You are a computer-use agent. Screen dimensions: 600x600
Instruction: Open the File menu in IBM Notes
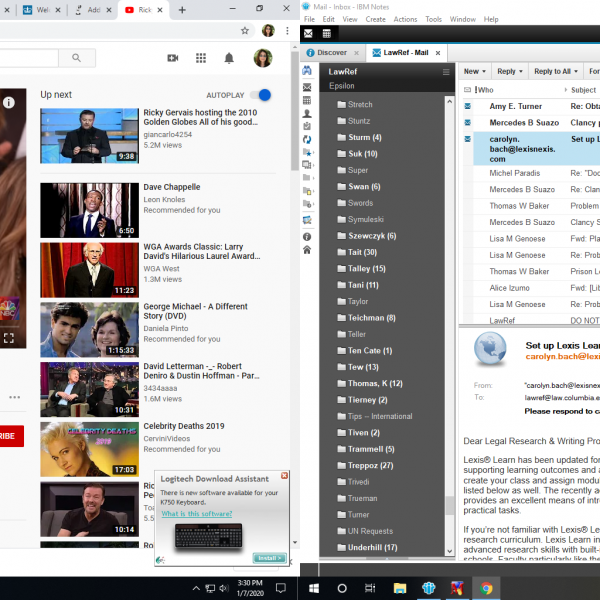(x=309, y=19)
